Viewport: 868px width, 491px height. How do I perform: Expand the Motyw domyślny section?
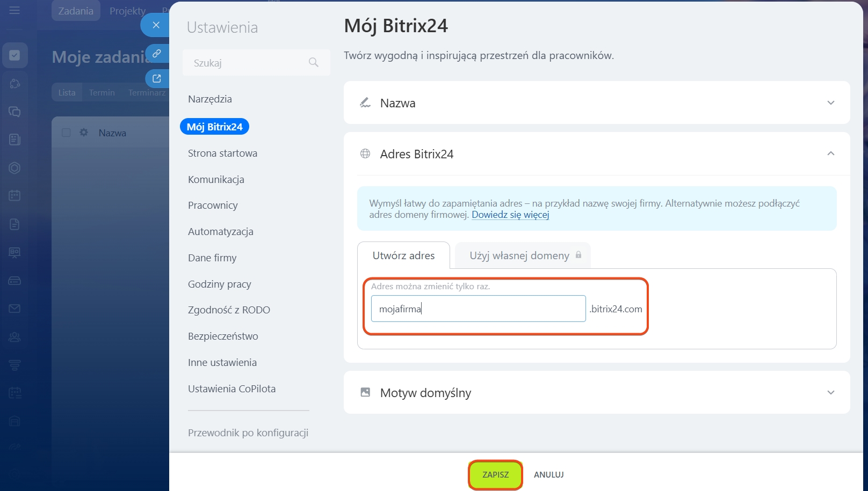pyautogui.click(x=830, y=393)
